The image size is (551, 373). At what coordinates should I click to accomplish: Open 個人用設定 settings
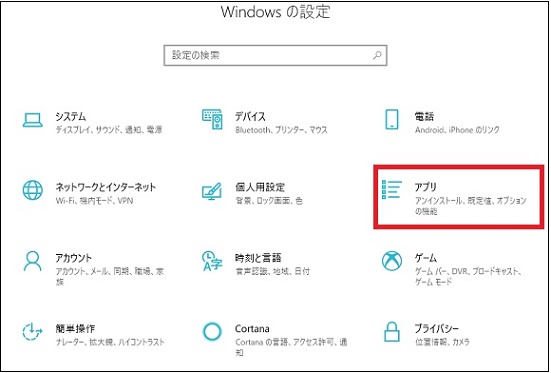260,187
